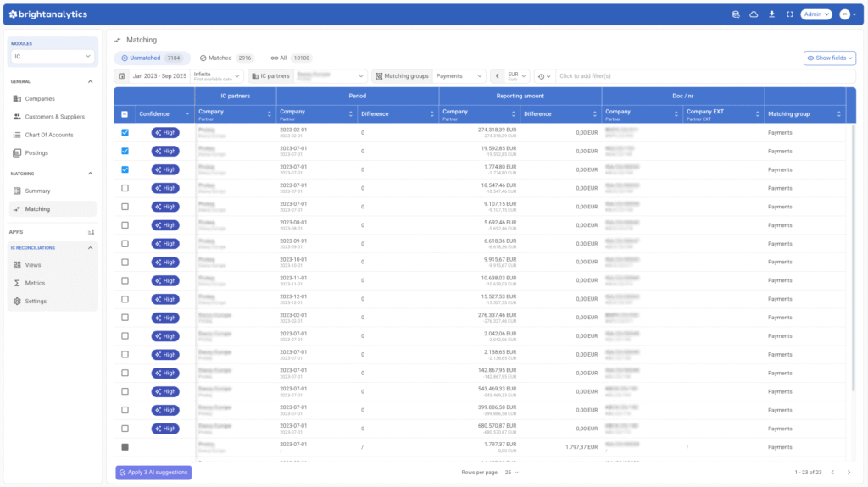Open the Admin role dropdown

click(816, 14)
